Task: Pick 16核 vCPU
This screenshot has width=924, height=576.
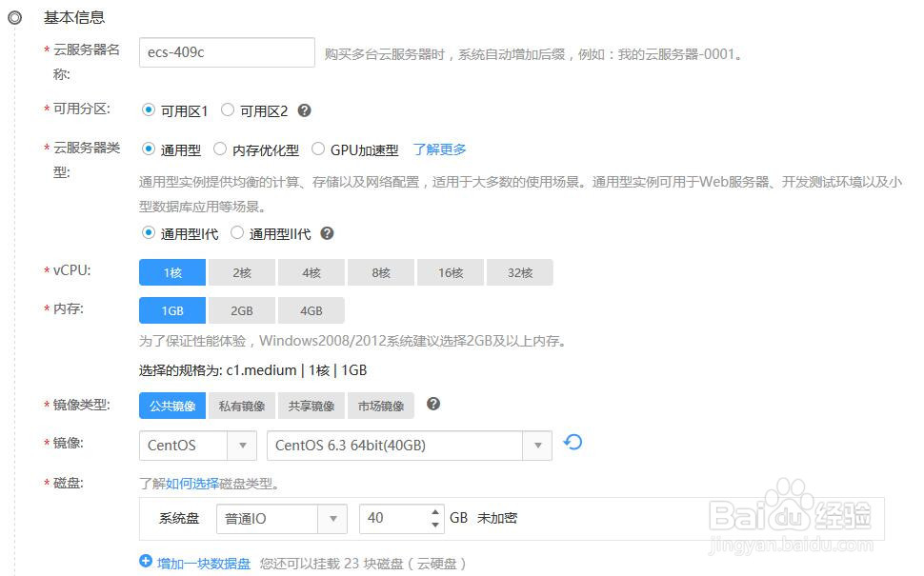Action: coord(451,272)
